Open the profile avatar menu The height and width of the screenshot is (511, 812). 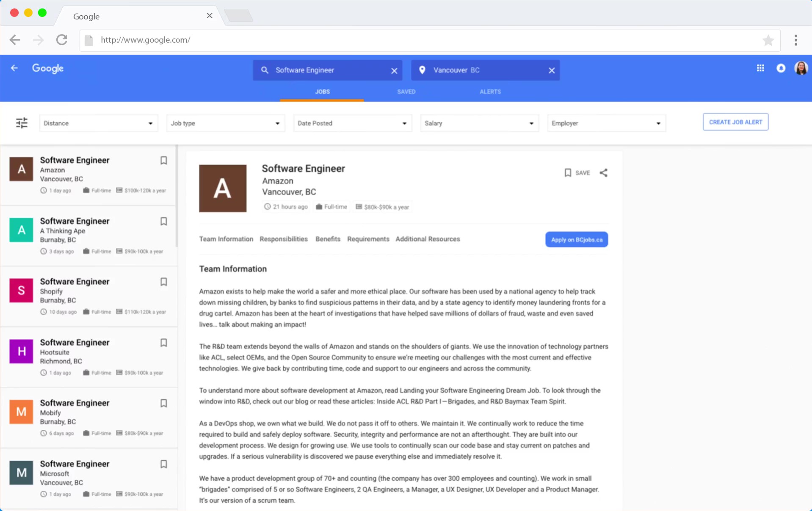[800, 68]
